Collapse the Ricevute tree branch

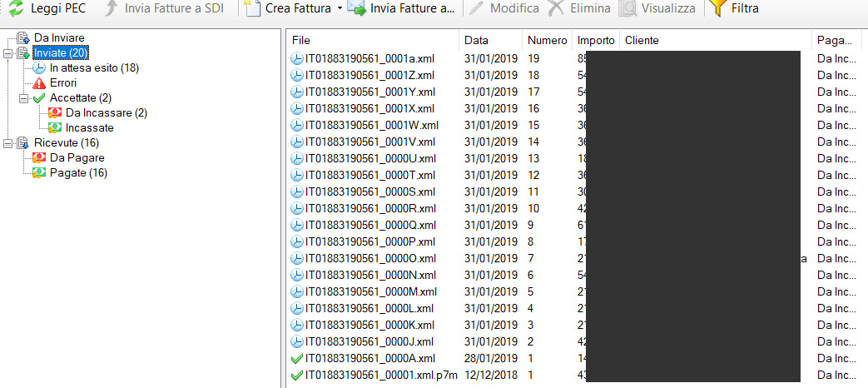[x=7, y=143]
